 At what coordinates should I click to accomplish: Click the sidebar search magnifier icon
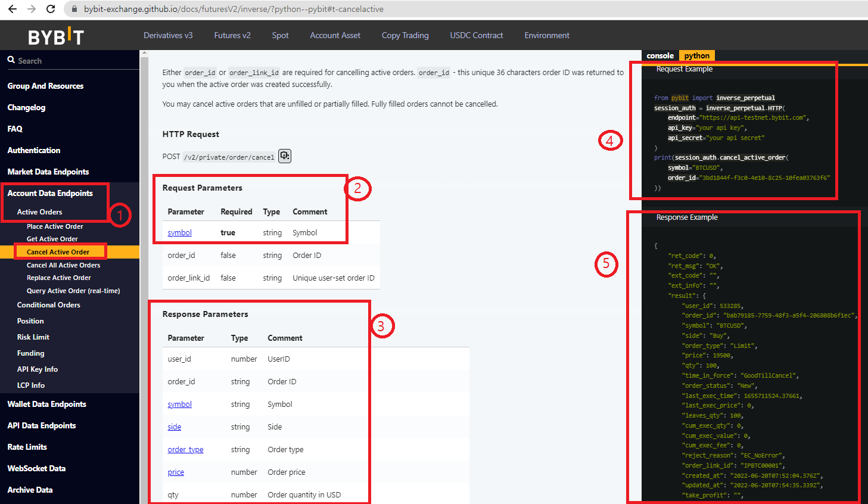click(x=11, y=60)
